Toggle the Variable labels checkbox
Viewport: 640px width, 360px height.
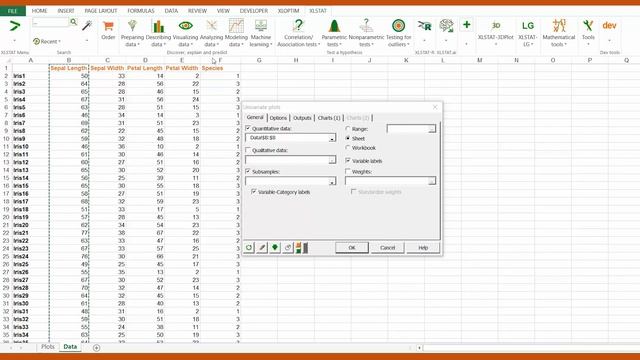(x=348, y=161)
